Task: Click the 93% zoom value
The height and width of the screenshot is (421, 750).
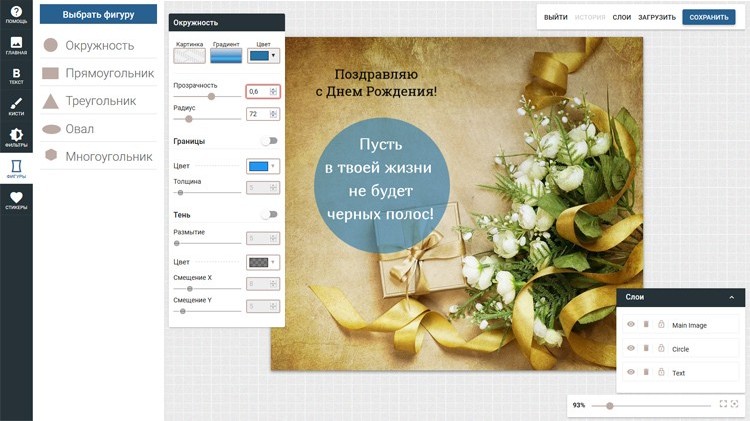Action: [x=579, y=405]
